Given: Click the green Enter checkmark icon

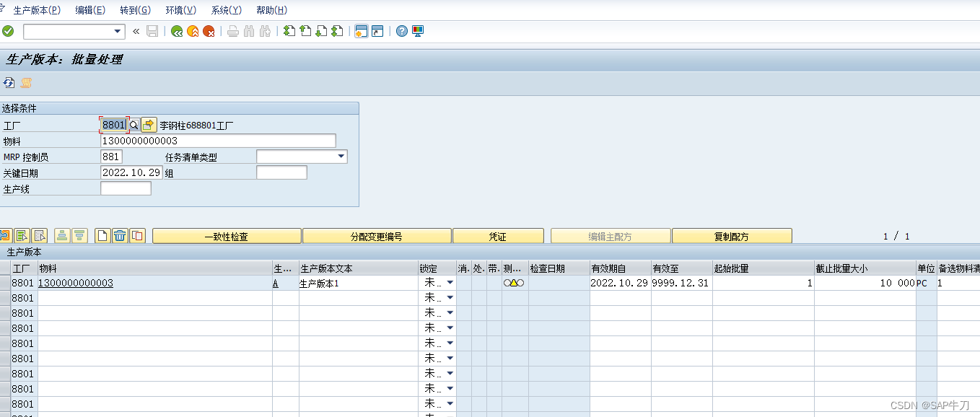Looking at the screenshot, I should tap(8, 31).
